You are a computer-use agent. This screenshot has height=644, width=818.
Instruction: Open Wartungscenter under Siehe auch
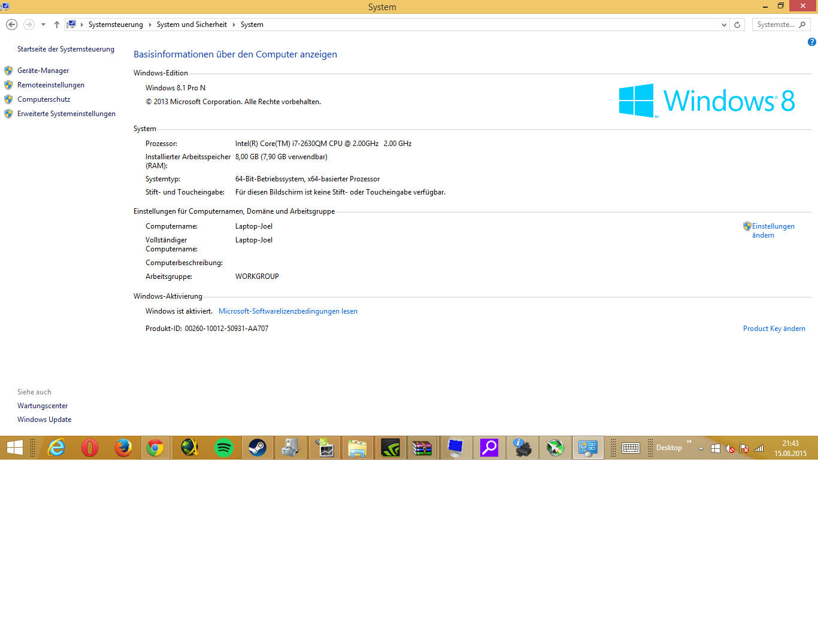[x=43, y=406]
